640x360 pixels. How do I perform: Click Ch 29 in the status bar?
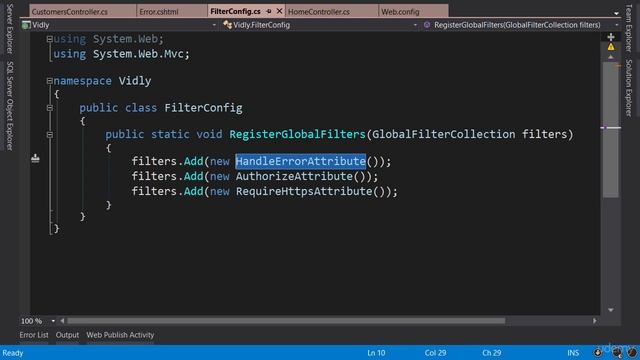491,353
